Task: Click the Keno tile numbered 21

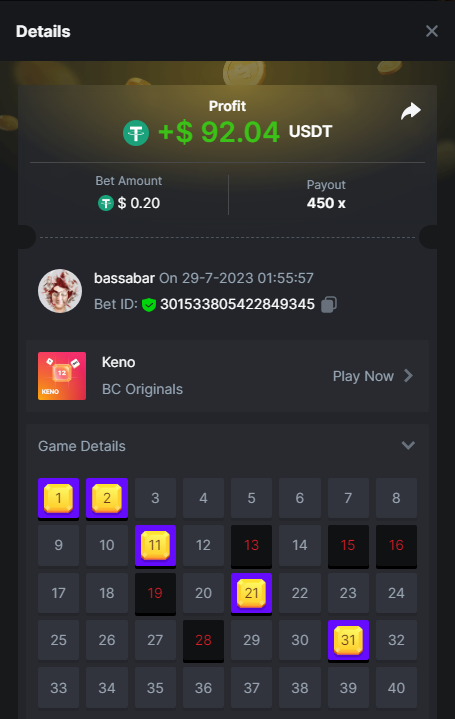Action: click(251, 594)
